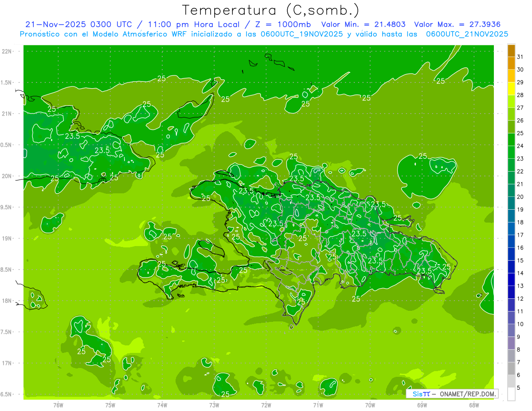Viewport: 532px width, 411px height.
Task: Click the colorbar scale label '26'
Action: tap(520, 120)
